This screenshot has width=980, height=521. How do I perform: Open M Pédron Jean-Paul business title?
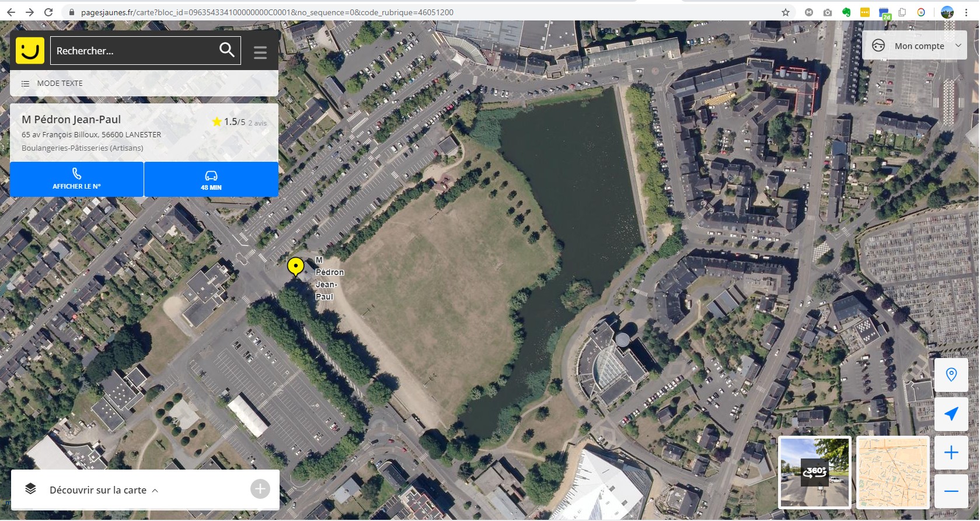coord(71,119)
